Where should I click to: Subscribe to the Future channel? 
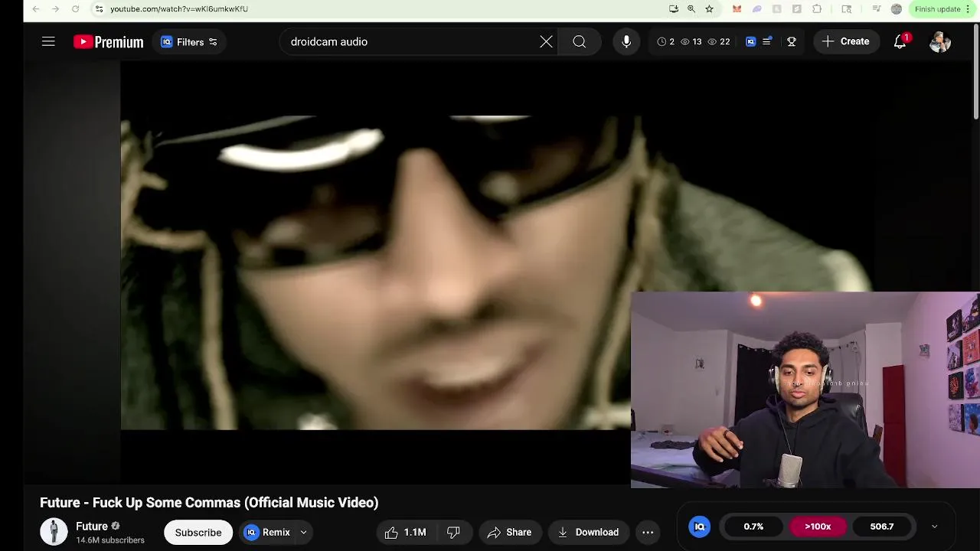[x=198, y=533]
